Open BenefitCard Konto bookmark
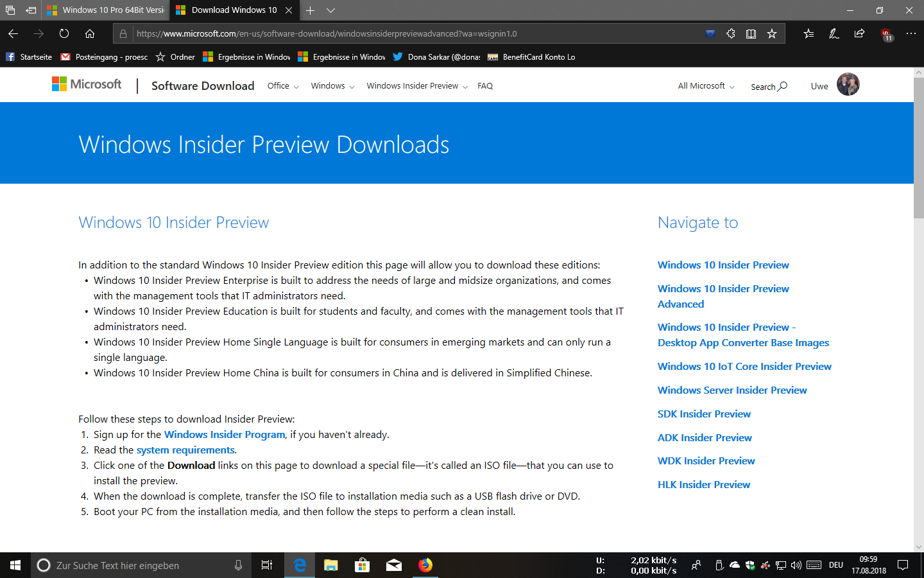The height and width of the screenshot is (578, 924). point(531,57)
